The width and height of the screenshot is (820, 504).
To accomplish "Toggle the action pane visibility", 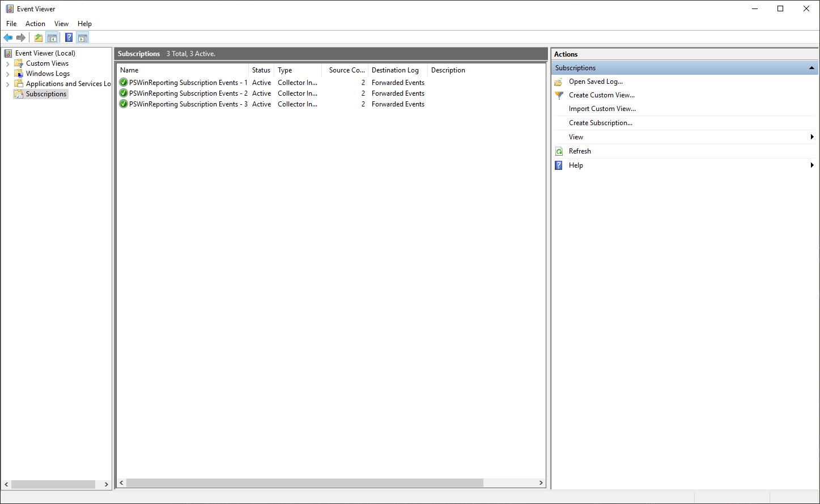I will (83, 37).
